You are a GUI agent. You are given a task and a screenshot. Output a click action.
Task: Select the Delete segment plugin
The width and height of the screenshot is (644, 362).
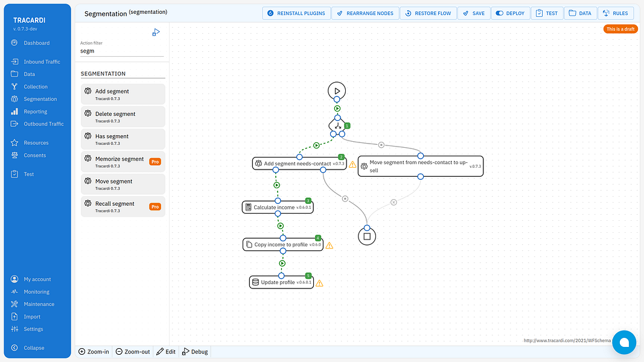pos(123,117)
